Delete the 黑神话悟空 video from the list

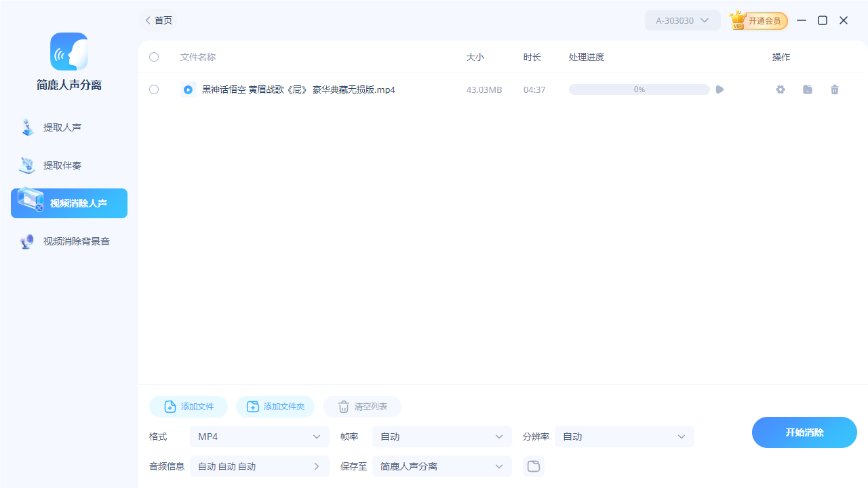(x=834, y=89)
